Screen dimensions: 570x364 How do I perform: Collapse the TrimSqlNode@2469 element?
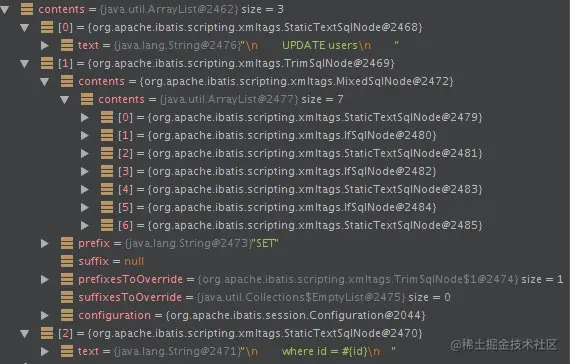coord(25,63)
